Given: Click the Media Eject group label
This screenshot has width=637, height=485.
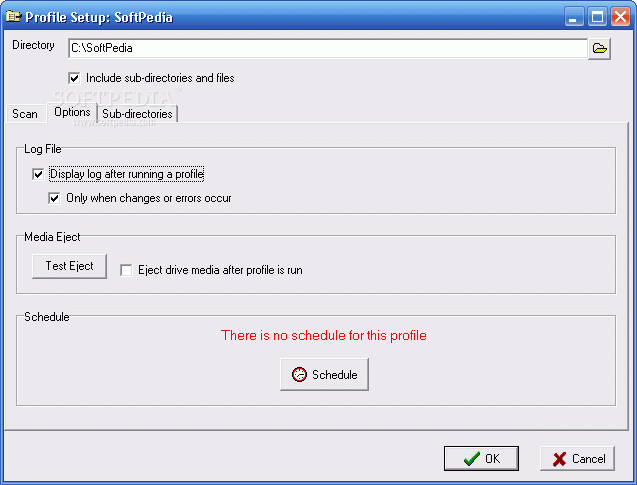Looking at the screenshot, I should (x=52, y=237).
